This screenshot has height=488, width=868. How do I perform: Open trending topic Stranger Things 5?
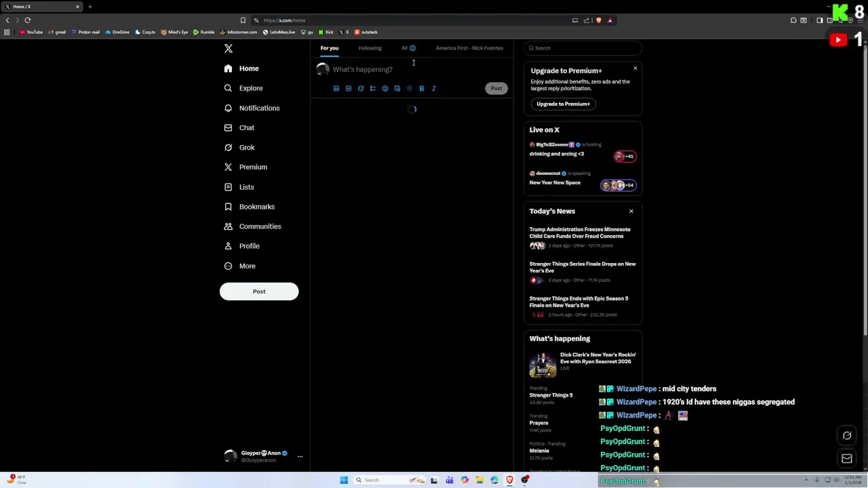[x=551, y=395]
